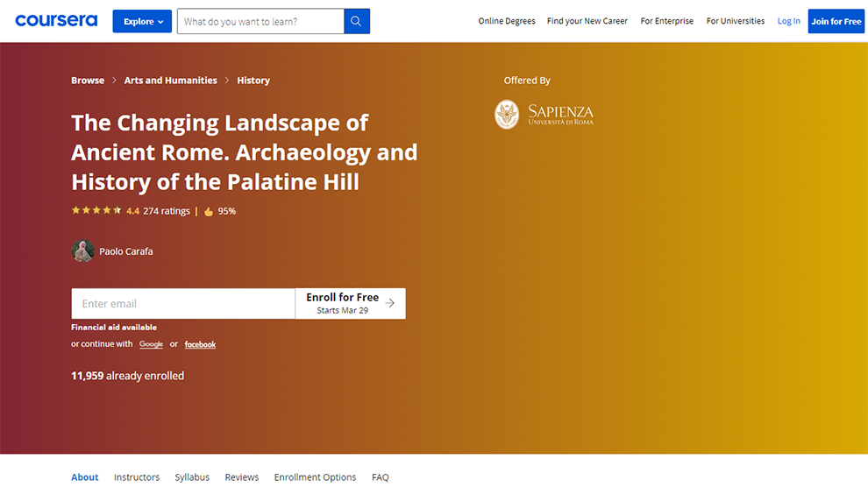Screen dimensions: 868x494
Task: Click the Join for Free button
Action: click(836, 21)
